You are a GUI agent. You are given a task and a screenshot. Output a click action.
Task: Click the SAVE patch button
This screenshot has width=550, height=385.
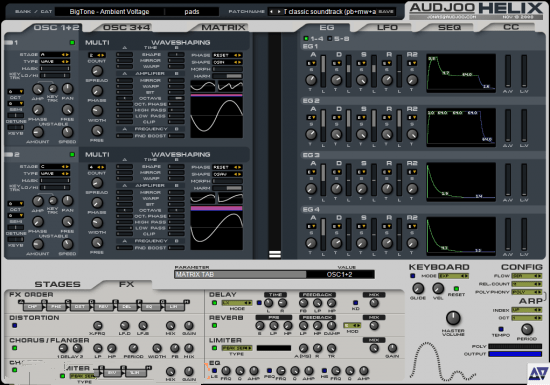click(x=386, y=12)
